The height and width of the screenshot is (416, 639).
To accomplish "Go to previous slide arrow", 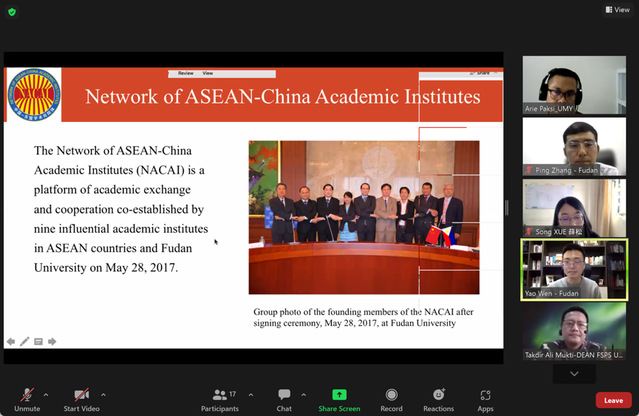I will point(11,341).
